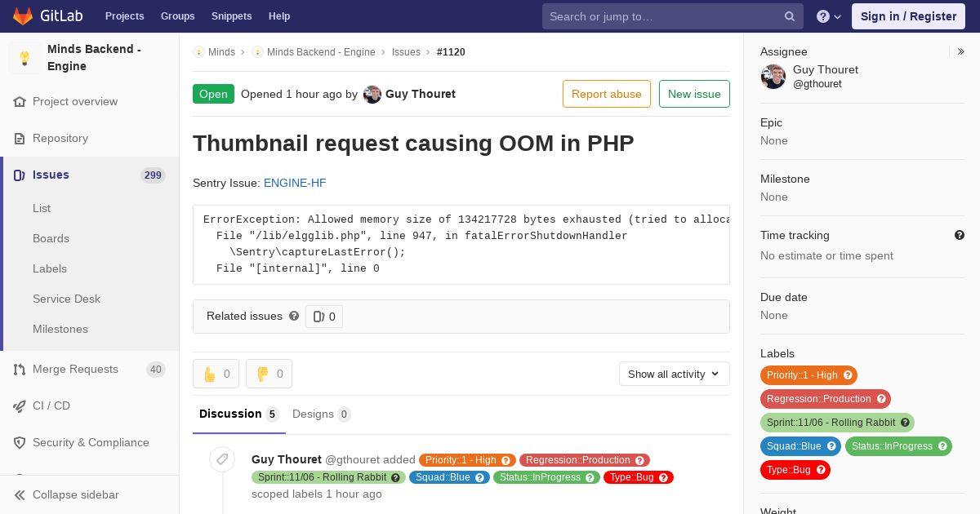Click Guy Thouret author name link
The height and width of the screenshot is (514, 980).
[421, 95]
